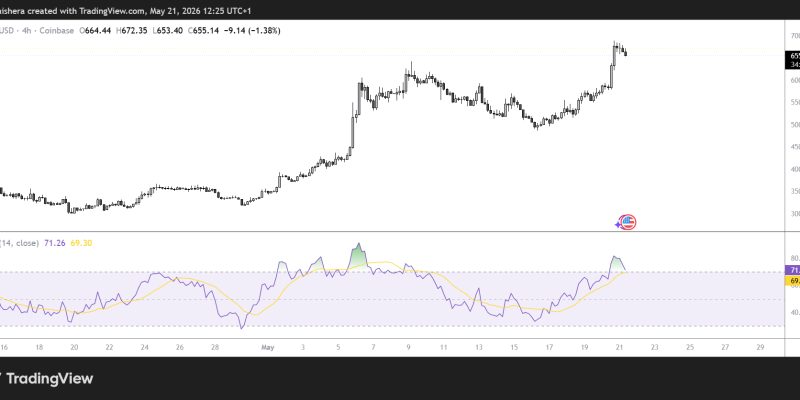
Task: Click the 'May' label on time axis
Action: point(268,347)
